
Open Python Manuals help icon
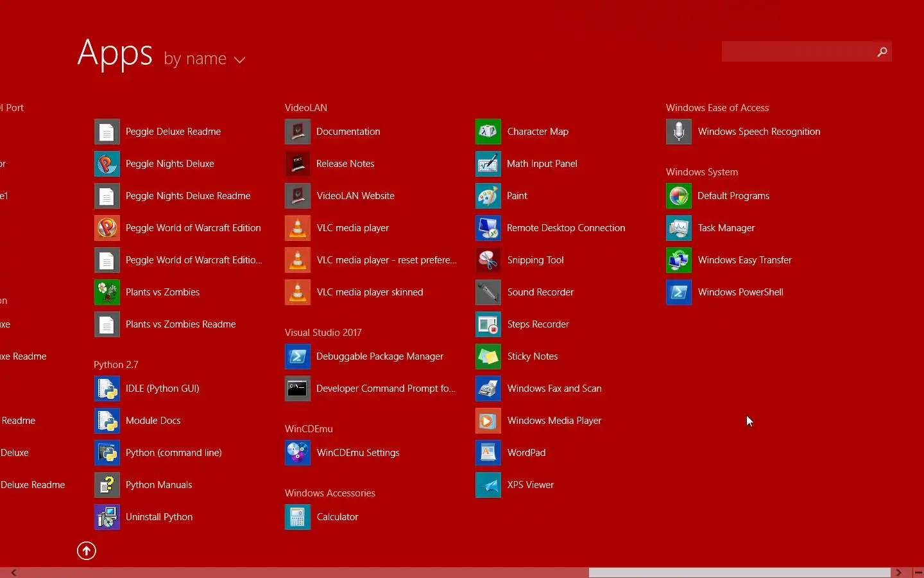point(107,485)
